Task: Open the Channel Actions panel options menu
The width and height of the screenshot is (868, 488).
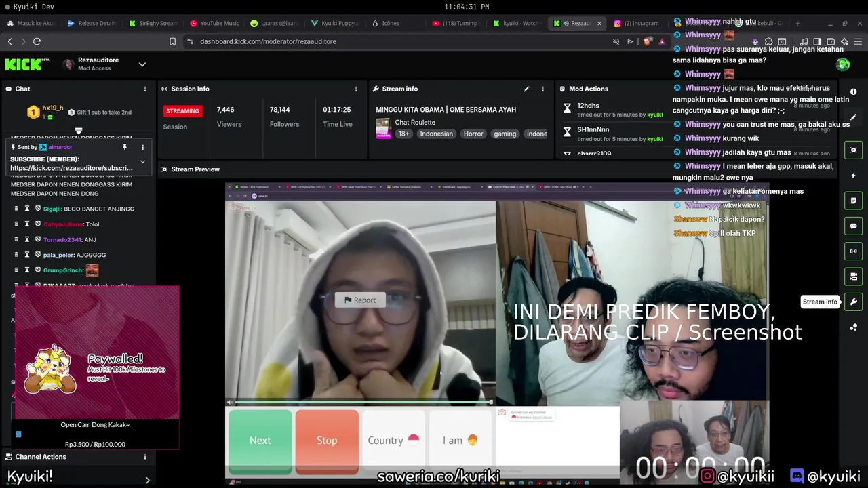Action: 144,457
